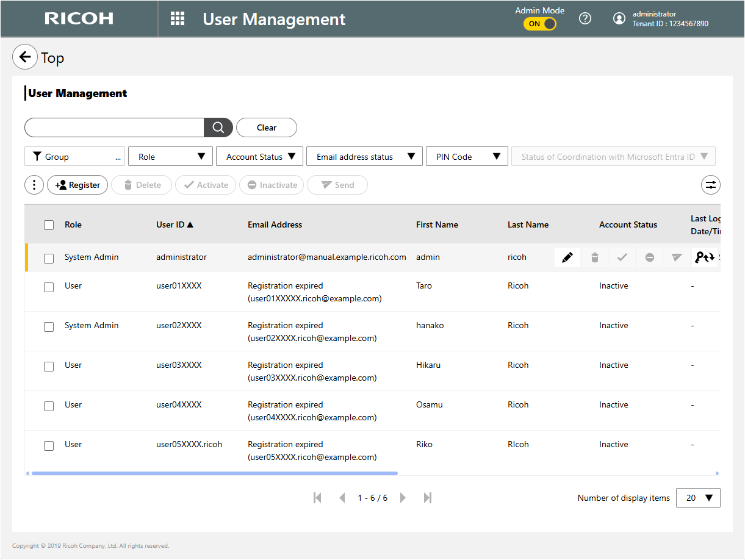Click the password reset key icon

point(704,257)
